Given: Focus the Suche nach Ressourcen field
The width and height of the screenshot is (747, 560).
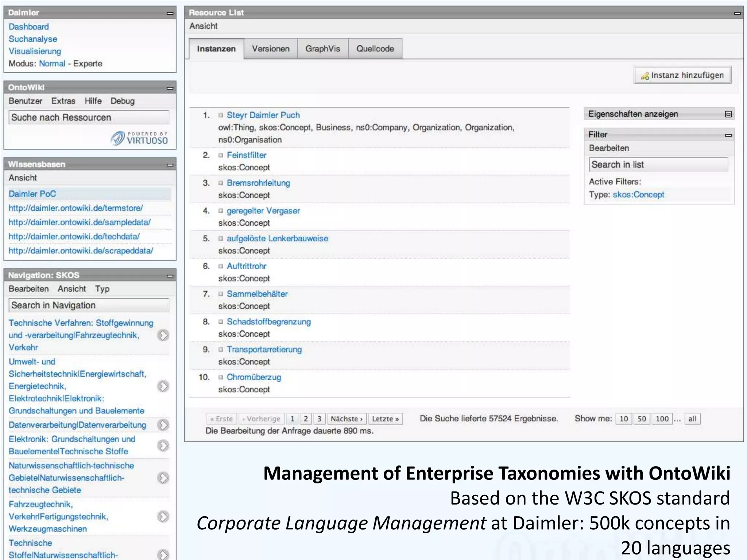Looking at the screenshot, I should pyautogui.click(x=89, y=117).
